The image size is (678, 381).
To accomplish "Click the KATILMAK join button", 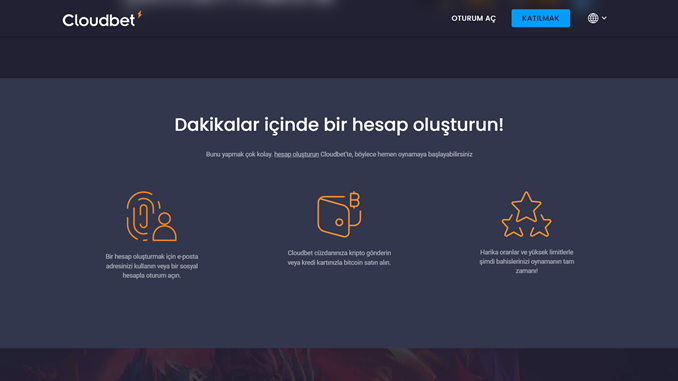I will pyautogui.click(x=540, y=18).
